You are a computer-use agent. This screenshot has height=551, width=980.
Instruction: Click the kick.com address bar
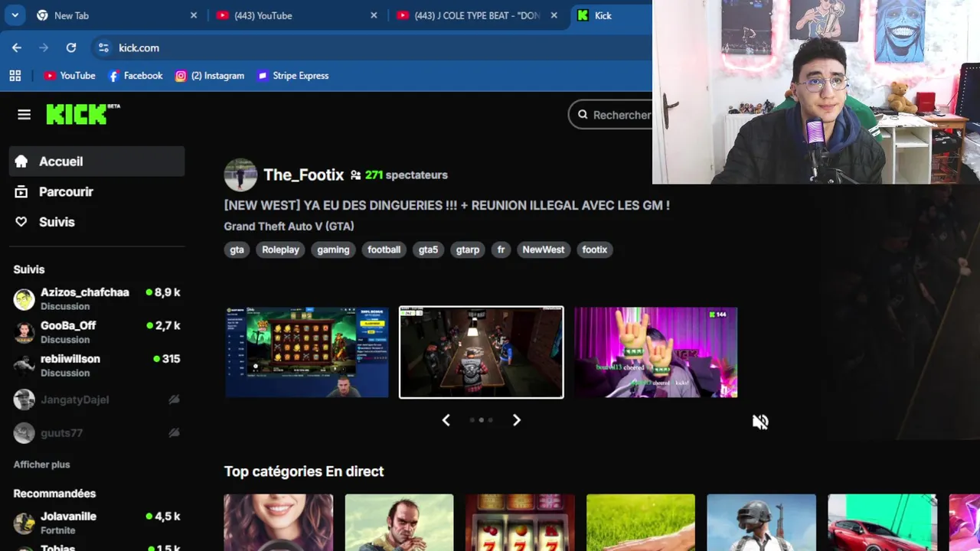pyautogui.click(x=371, y=48)
